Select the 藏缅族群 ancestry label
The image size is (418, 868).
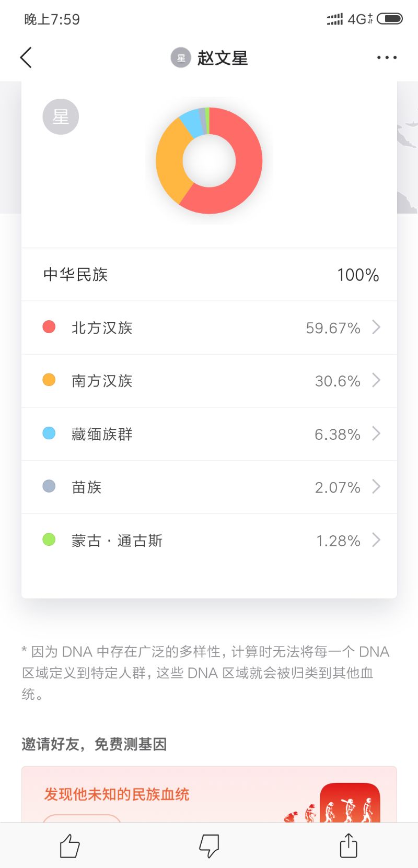(x=102, y=434)
